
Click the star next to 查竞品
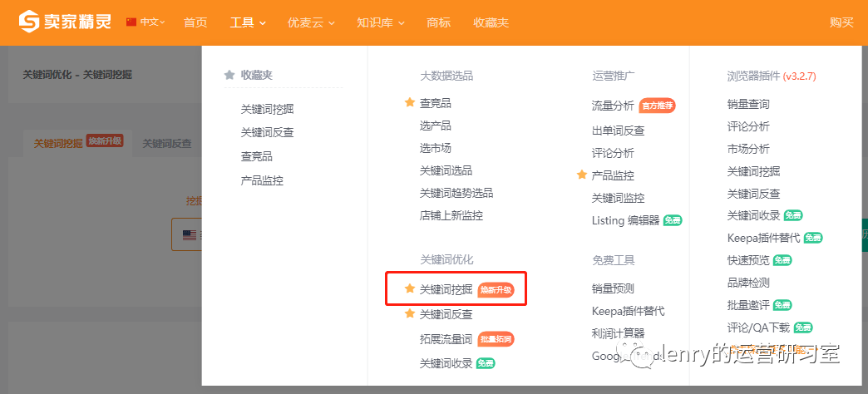(x=409, y=103)
